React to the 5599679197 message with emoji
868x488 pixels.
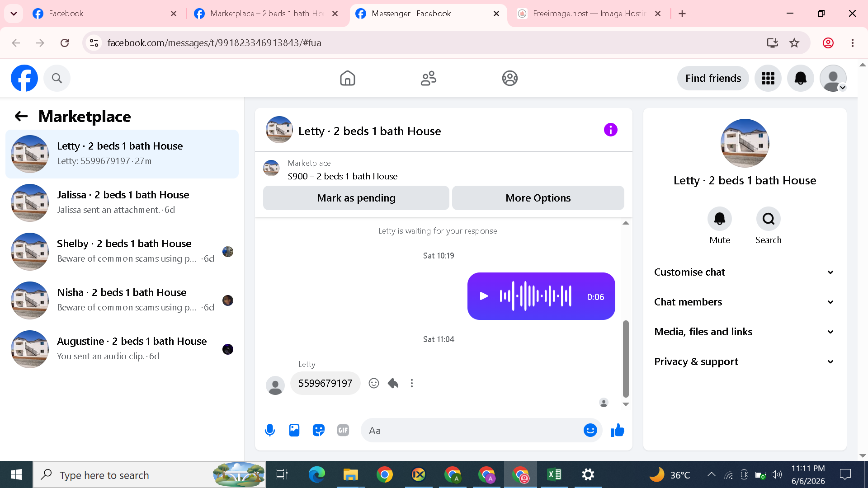pyautogui.click(x=374, y=383)
